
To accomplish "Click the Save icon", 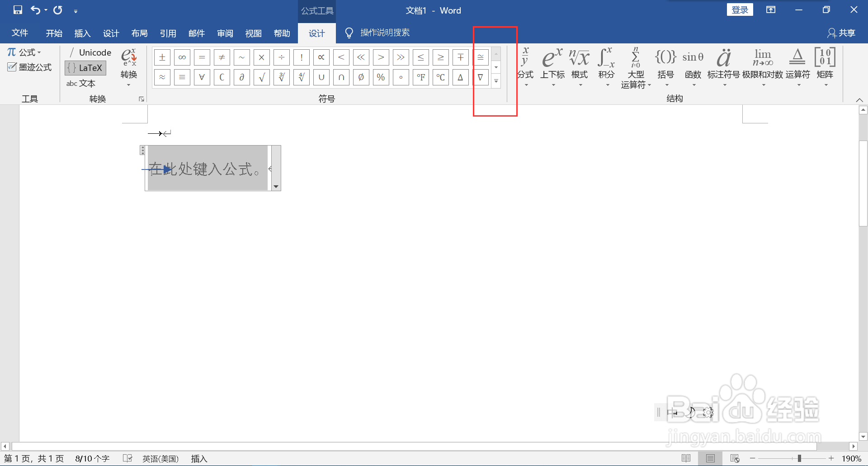I will (x=17, y=10).
